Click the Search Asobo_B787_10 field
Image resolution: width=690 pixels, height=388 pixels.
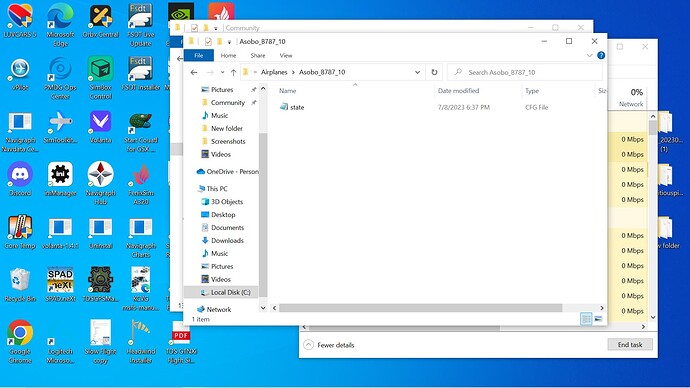[x=525, y=72]
